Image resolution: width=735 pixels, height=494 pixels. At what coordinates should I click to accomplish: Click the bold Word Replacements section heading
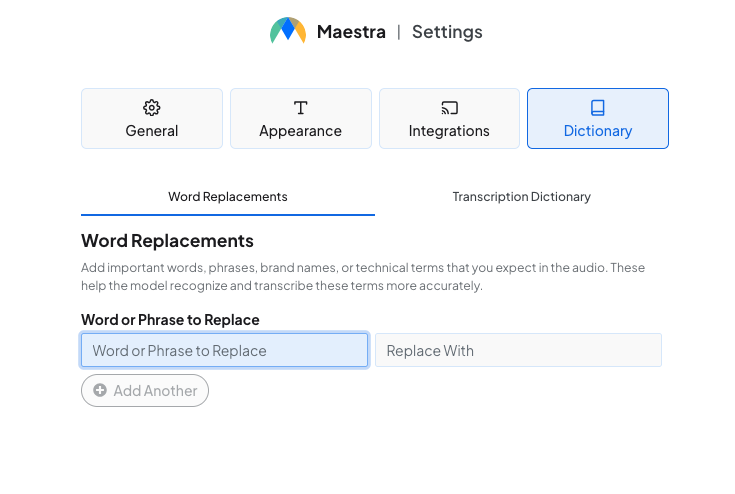167,241
